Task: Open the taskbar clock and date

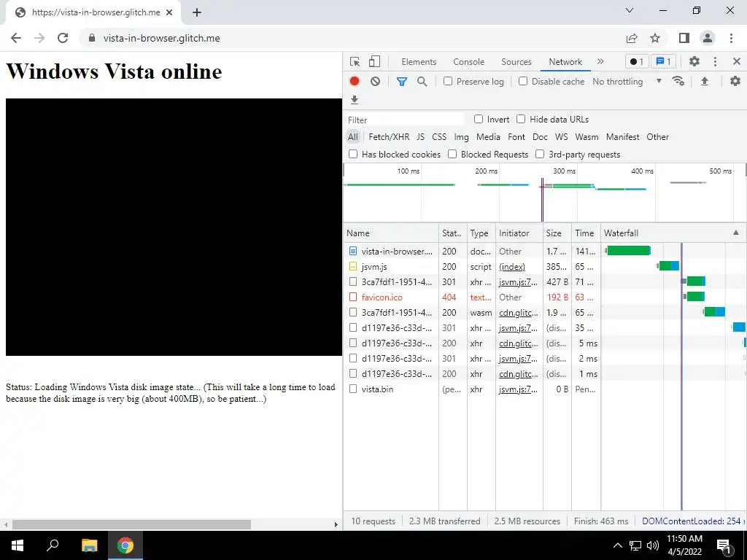Action: point(684,545)
